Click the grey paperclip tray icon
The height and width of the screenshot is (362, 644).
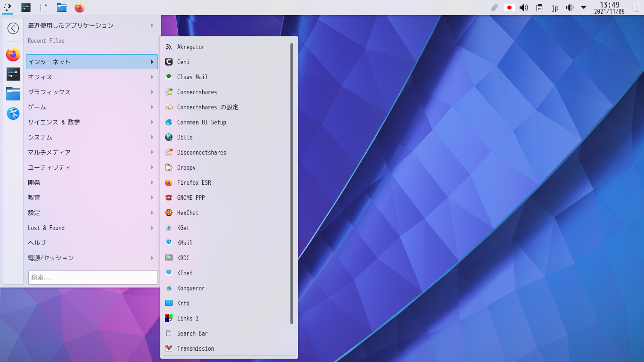tap(495, 8)
